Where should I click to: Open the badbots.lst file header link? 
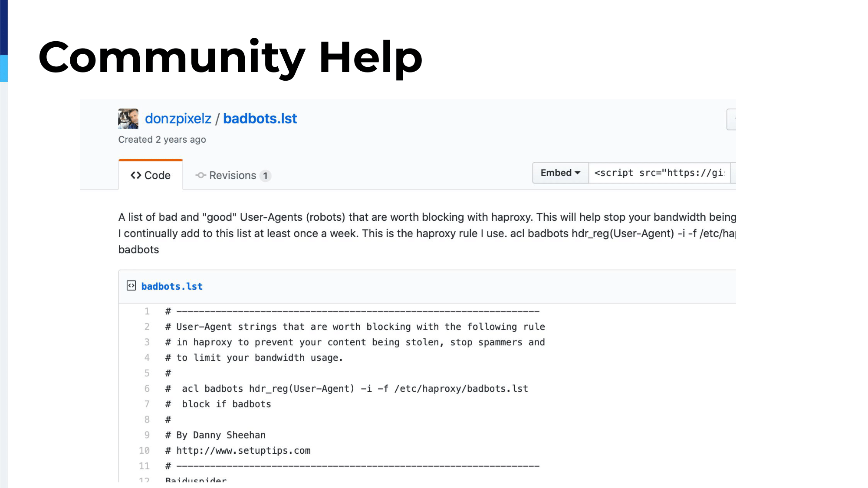[x=172, y=286]
